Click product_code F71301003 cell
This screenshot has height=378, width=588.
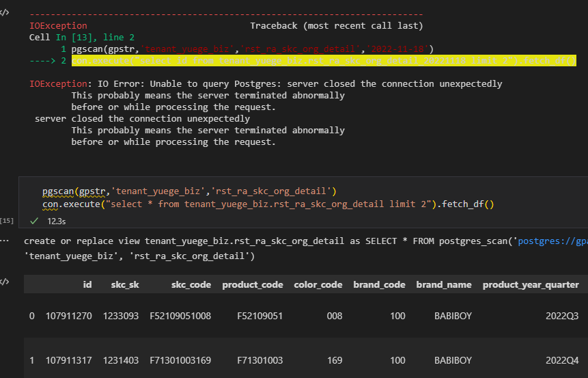(x=260, y=360)
